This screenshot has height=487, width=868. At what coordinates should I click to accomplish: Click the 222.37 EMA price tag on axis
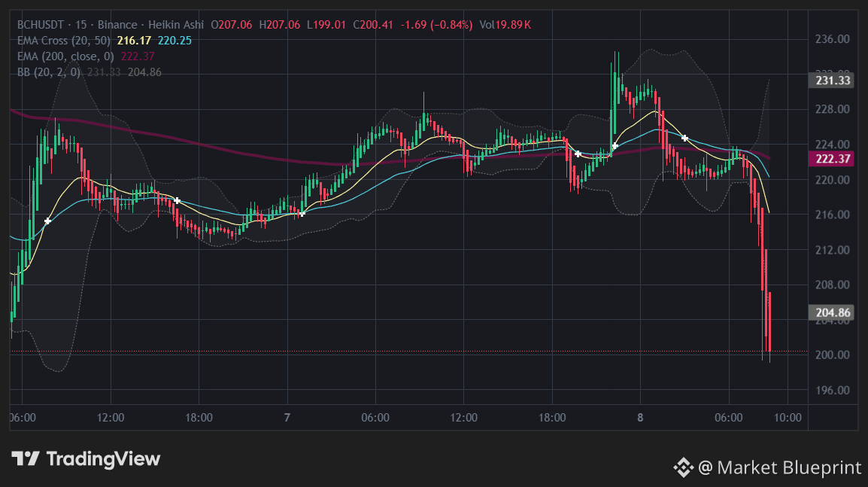[x=833, y=159]
